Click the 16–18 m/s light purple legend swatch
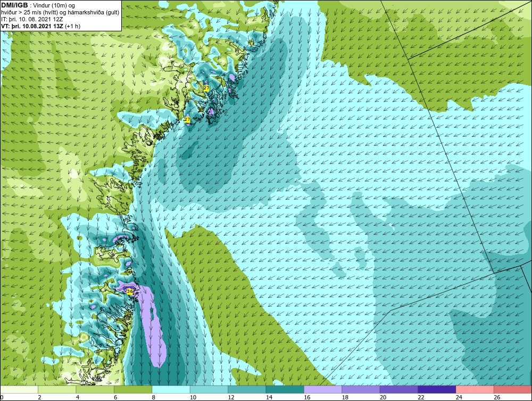 pos(323,389)
